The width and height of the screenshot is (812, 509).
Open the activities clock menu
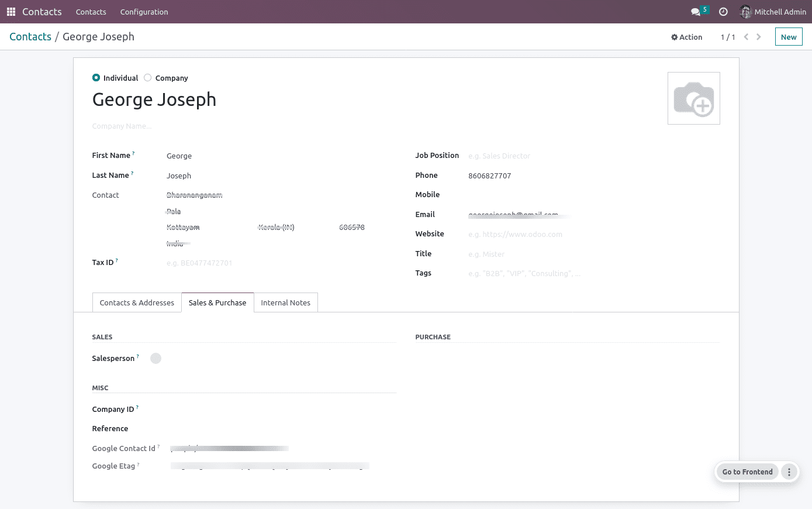723,12
